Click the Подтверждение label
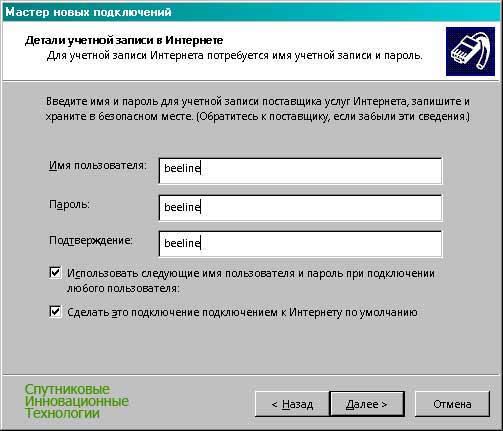 [91, 240]
